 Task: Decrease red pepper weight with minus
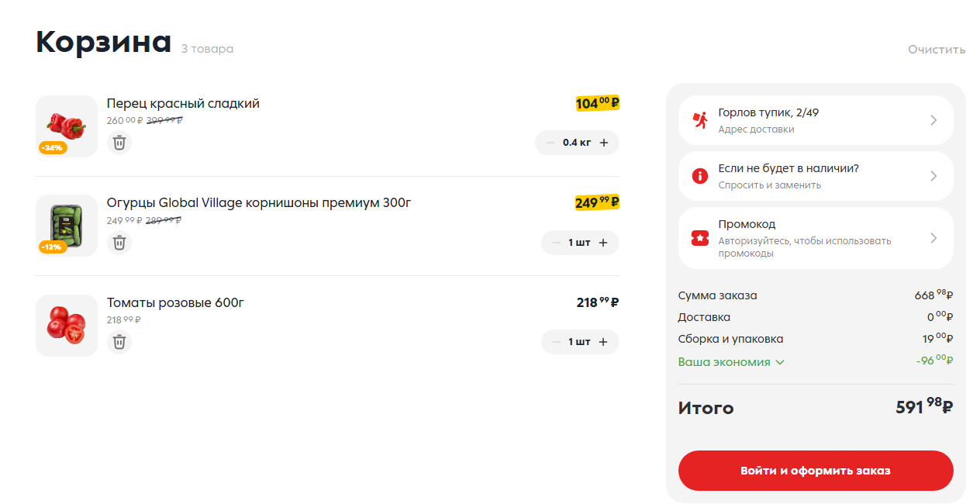coord(550,143)
